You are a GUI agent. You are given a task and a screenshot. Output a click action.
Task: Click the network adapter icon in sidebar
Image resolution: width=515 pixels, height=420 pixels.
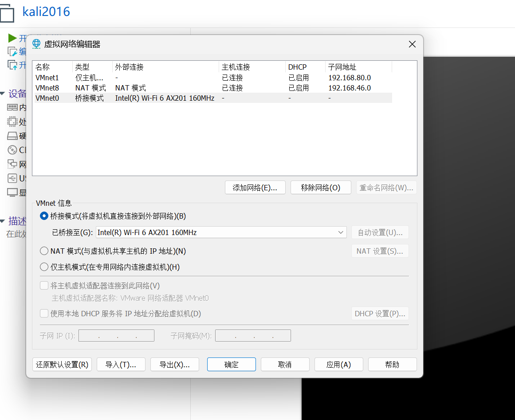[x=12, y=164]
